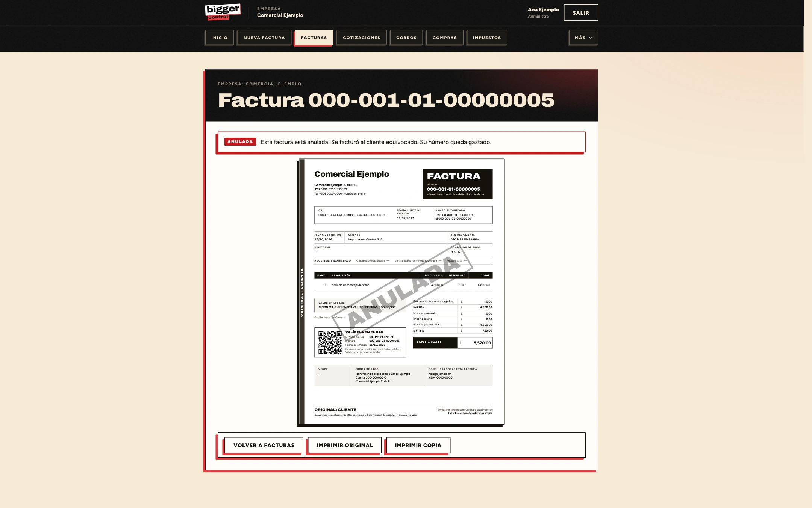812x508 pixels.
Task: Click the client RTN 0801-9999-999994
Action: coord(465,239)
